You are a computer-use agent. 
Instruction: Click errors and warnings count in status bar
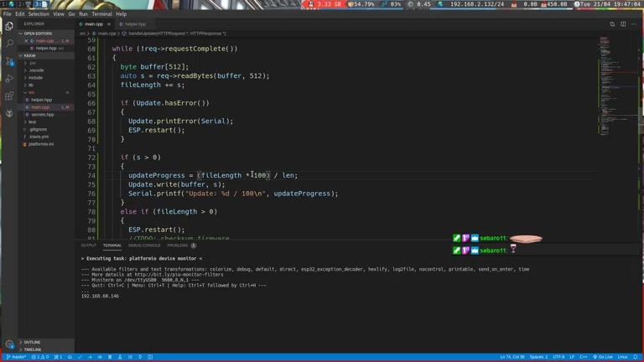[40, 357]
